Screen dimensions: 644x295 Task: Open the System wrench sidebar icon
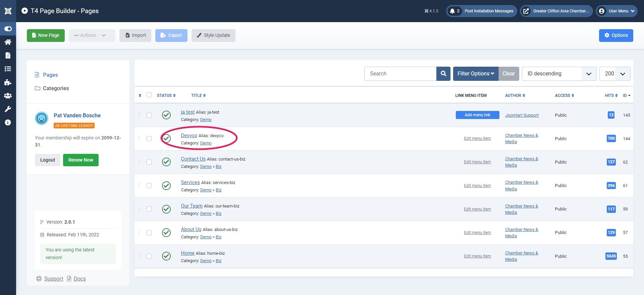coord(8,109)
